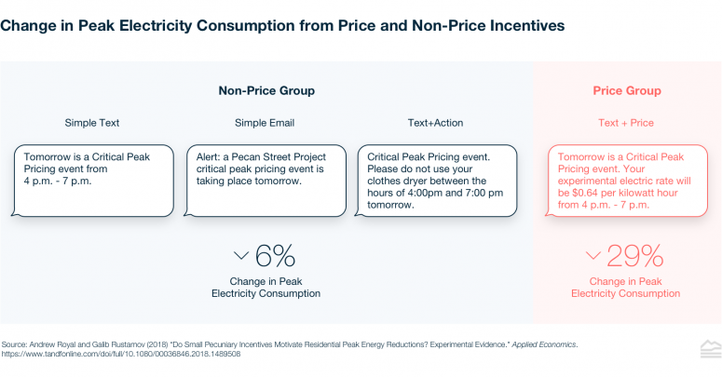Click the down chevron beside 6%

[x=241, y=255]
